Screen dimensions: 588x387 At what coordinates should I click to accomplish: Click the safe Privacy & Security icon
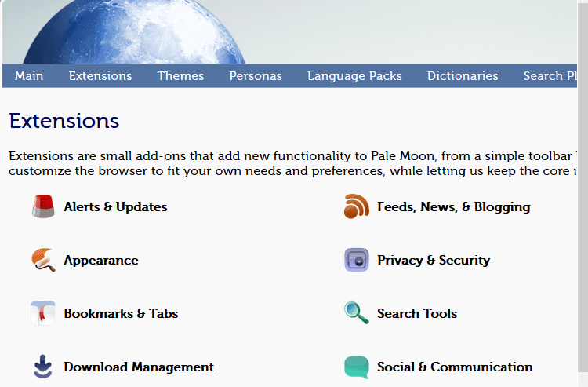click(x=357, y=260)
